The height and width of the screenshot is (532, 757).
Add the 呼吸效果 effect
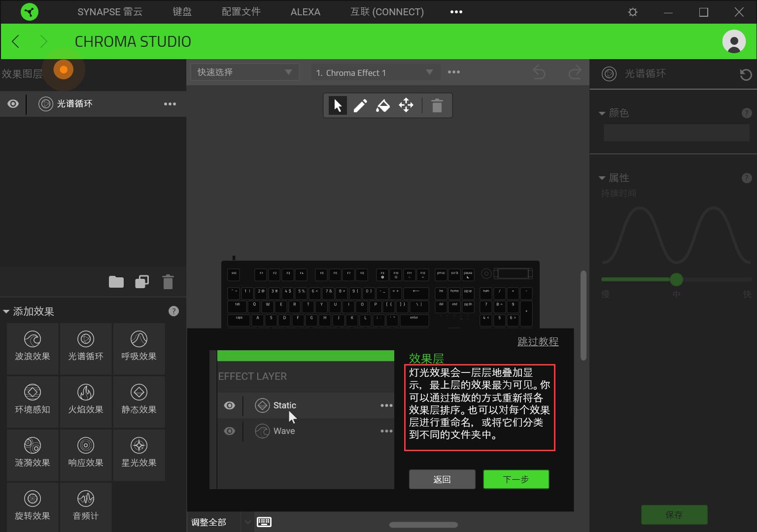coord(139,348)
